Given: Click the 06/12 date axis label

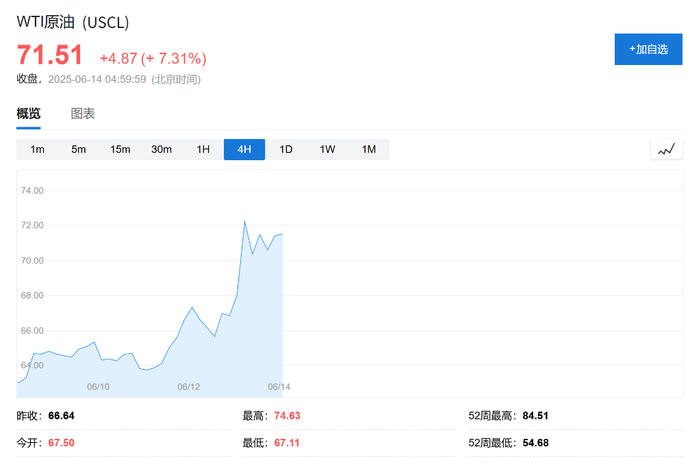Looking at the screenshot, I should 189,387.
